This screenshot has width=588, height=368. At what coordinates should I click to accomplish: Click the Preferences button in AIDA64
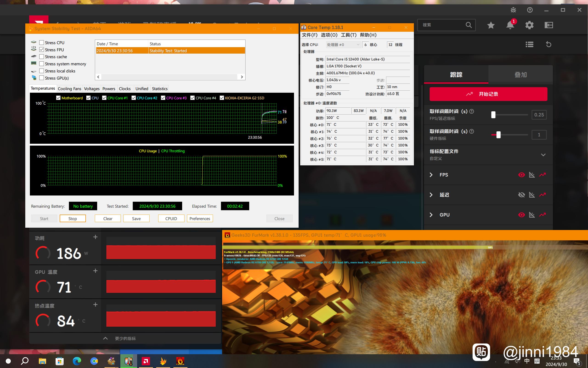click(200, 218)
